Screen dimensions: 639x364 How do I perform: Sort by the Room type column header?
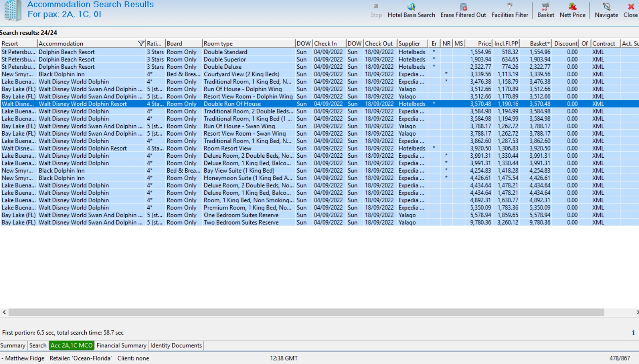pos(249,43)
